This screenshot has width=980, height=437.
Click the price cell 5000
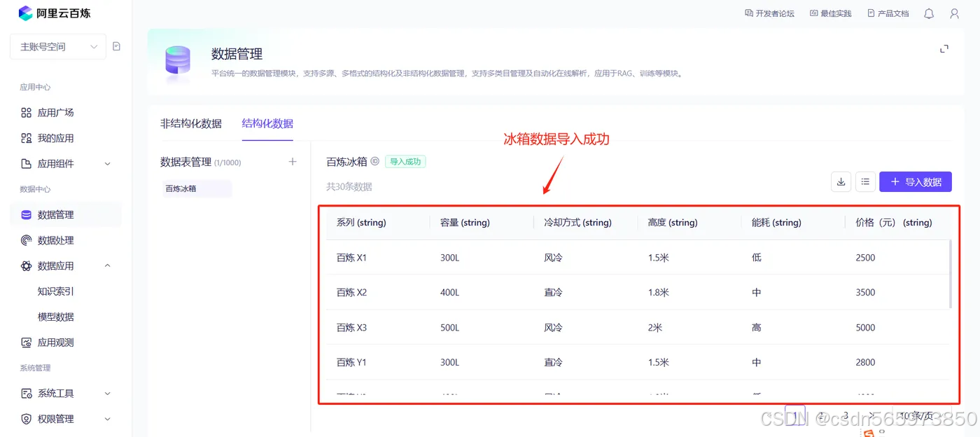coord(865,328)
